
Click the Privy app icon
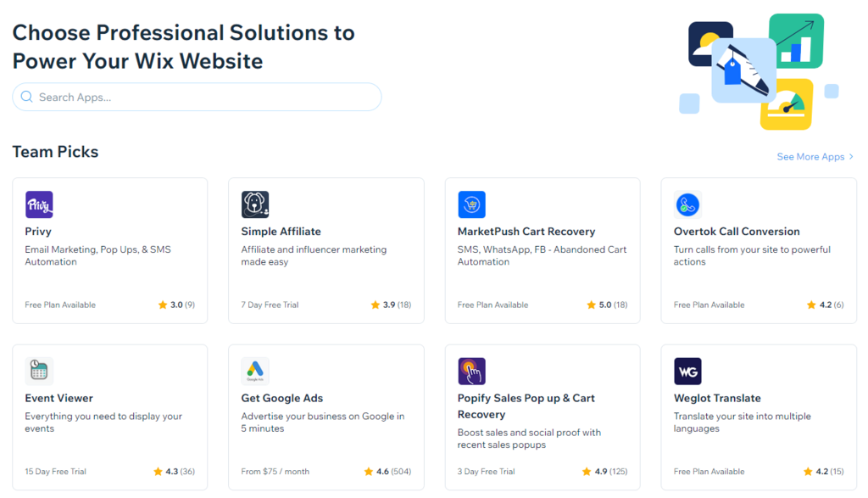pyautogui.click(x=39, y=204)
